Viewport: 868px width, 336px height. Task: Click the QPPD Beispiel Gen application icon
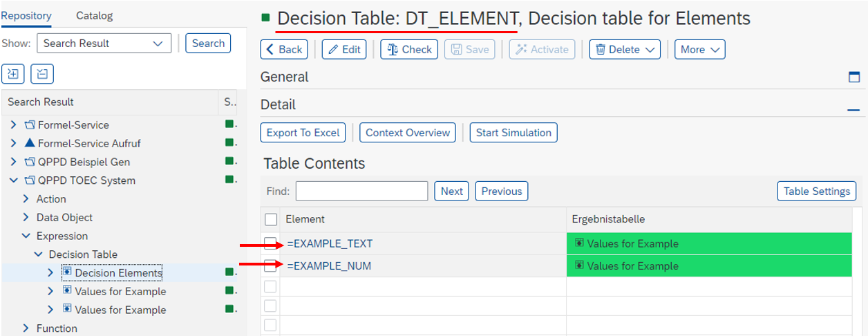coord(30,162)
